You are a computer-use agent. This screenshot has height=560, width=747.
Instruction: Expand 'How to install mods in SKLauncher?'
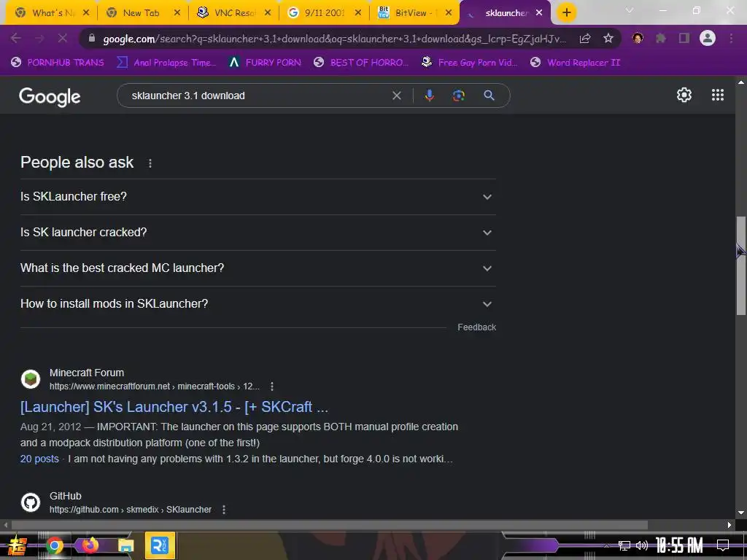tap(258, 304)
